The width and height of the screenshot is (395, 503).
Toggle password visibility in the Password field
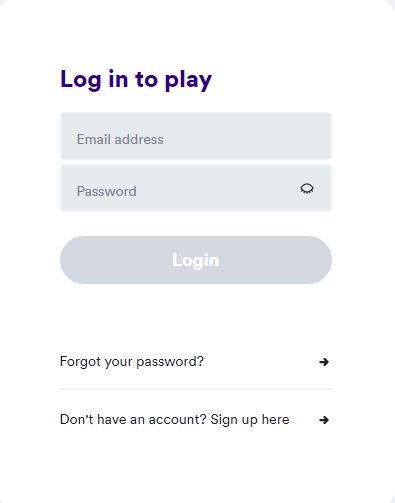(x=307, y=188)
